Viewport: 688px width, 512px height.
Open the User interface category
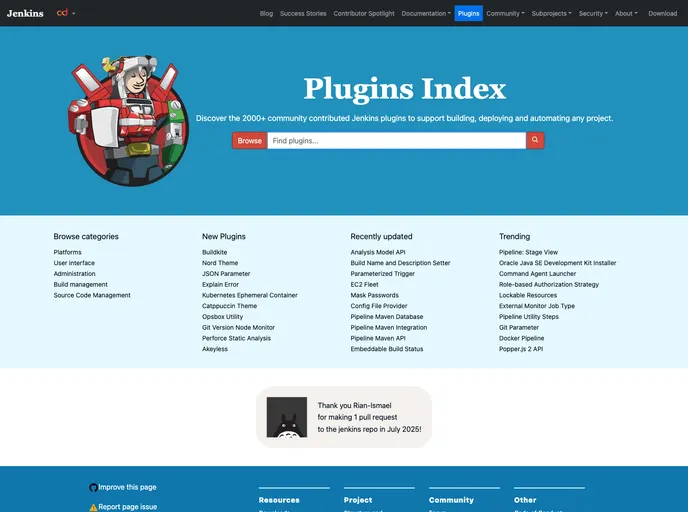point(74,263)
